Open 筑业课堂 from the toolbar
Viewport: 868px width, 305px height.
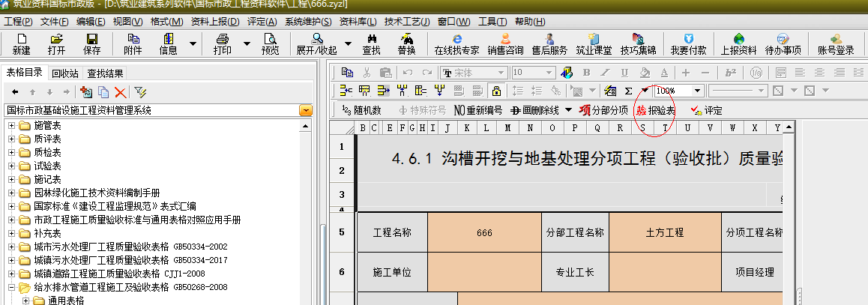click(594, 43)
